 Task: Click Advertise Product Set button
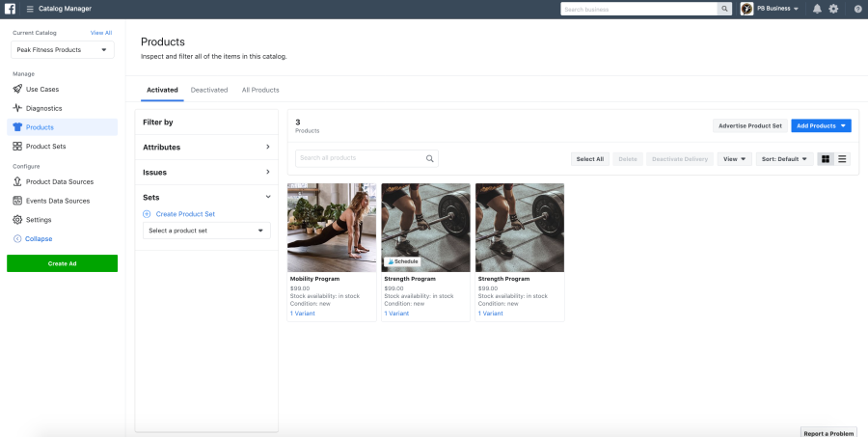(x=750, y=125)
